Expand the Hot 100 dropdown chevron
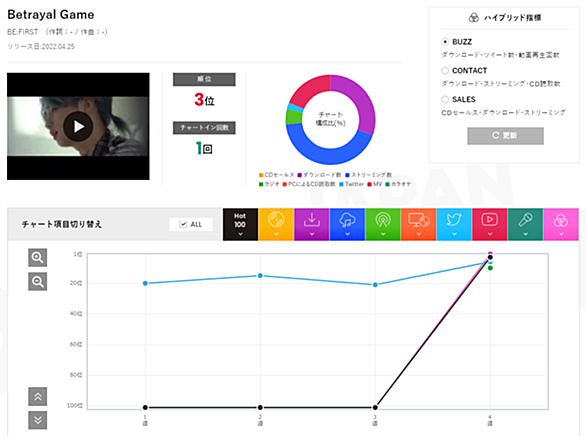This screenshot has height=436, width=586. pos(240,234)
